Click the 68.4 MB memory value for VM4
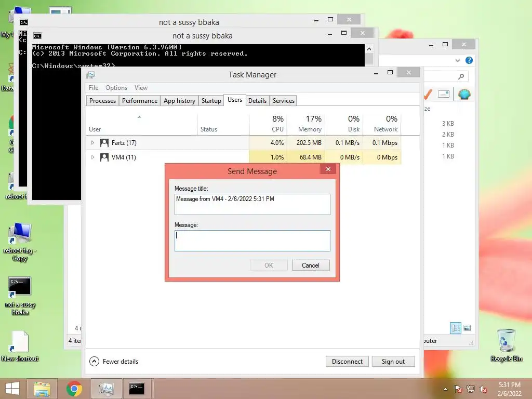The width and height of the screenshot is (532, 399). (x=311, y=157)
